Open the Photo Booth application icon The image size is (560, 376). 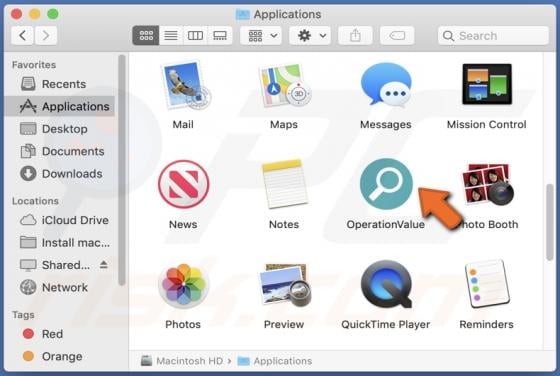tap(488, 184)
